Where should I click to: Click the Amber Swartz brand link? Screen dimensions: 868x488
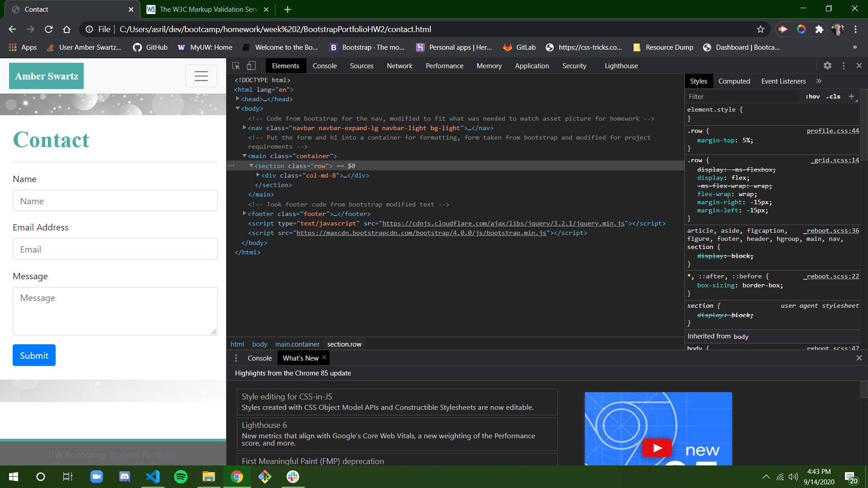[46, 76]
